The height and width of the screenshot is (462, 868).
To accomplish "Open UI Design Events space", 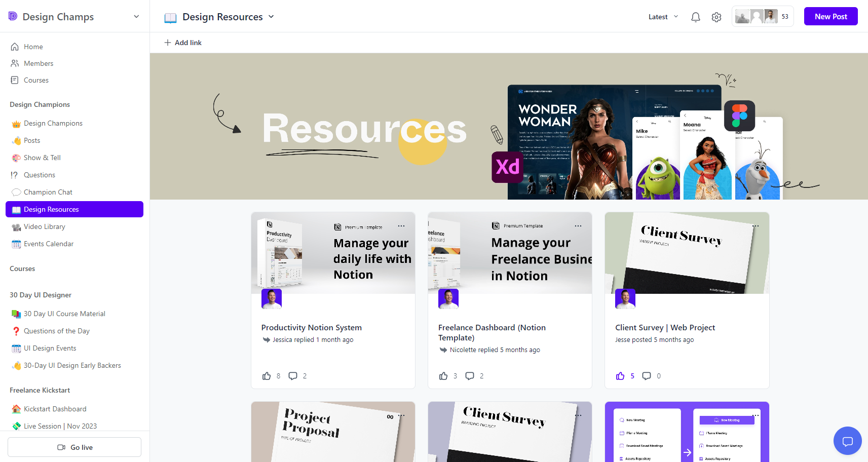I will [x=74, y=348].
